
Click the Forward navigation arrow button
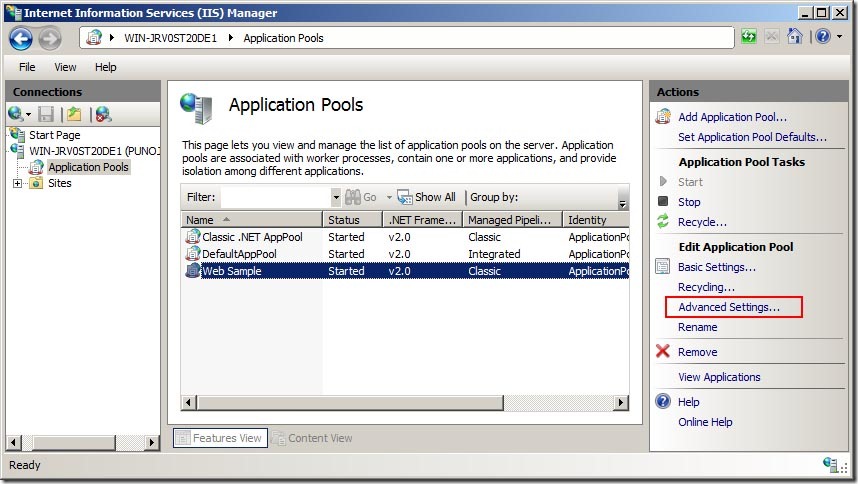[50, 38]
